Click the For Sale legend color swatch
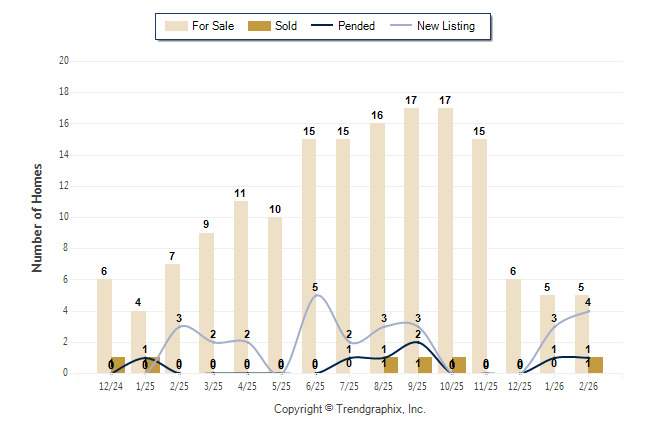 tap(176, 26)
